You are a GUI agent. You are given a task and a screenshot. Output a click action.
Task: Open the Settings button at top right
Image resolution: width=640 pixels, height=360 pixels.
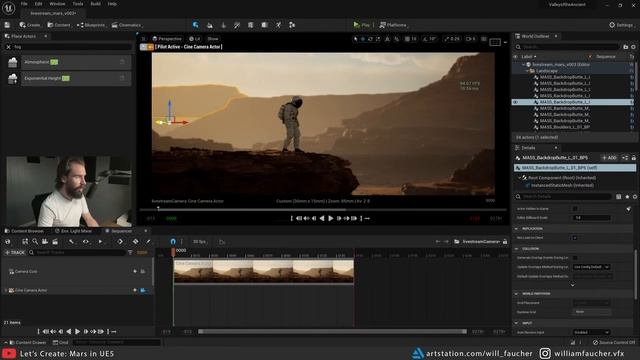click(x=621, y=25)
